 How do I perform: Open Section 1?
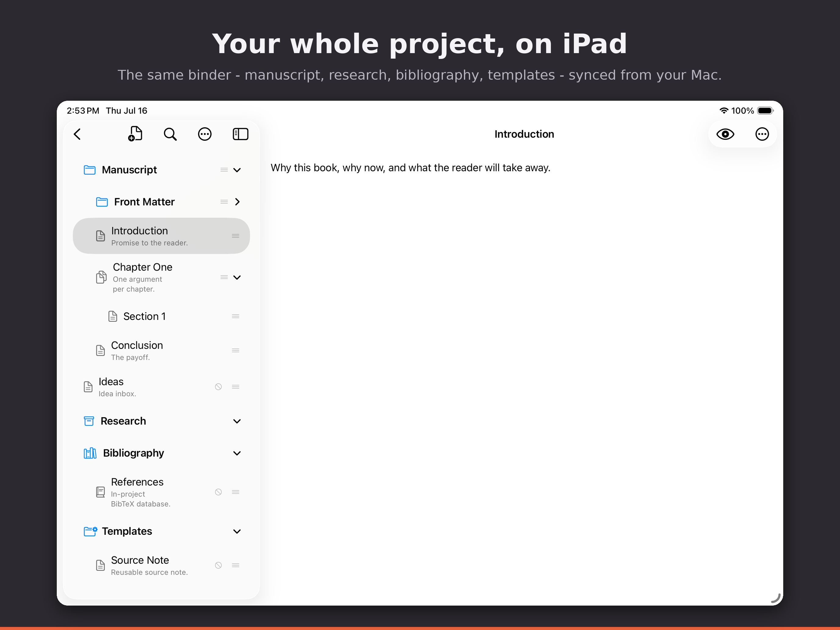click(x=161, y=316)
